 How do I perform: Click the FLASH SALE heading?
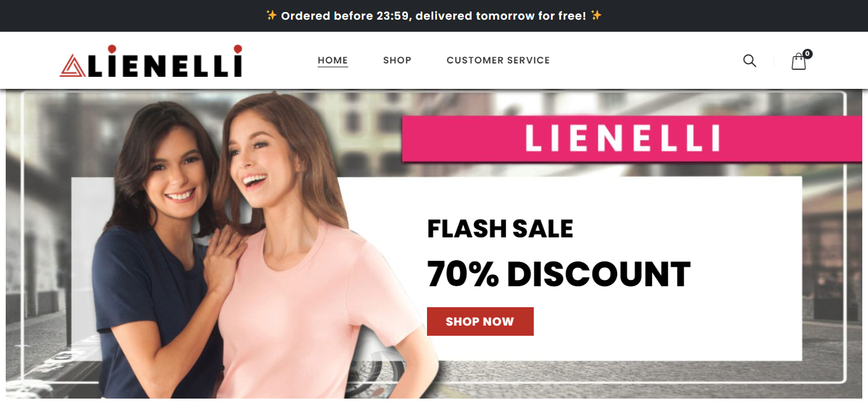point(500,228)
